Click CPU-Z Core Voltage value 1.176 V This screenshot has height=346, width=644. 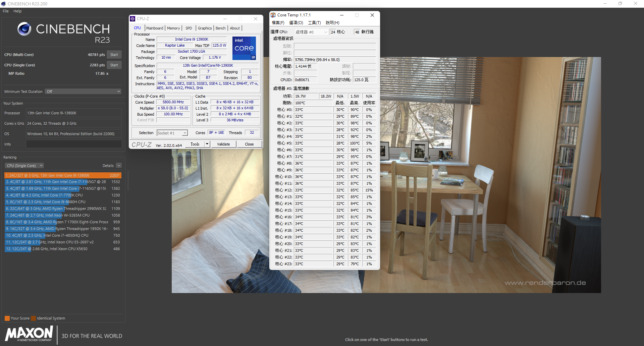pyautogui.click(x=215, y=58)
